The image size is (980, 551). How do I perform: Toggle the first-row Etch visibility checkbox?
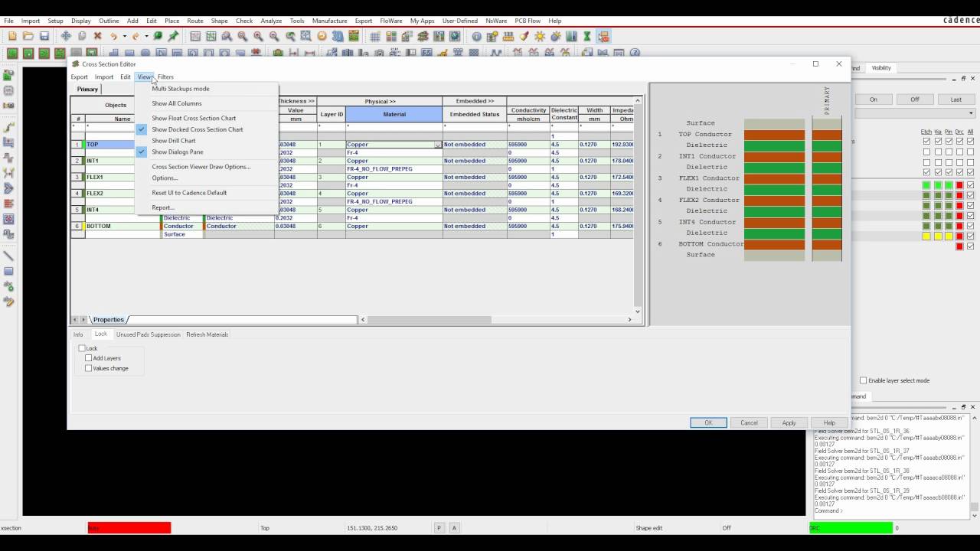click(x=926, y=142)
